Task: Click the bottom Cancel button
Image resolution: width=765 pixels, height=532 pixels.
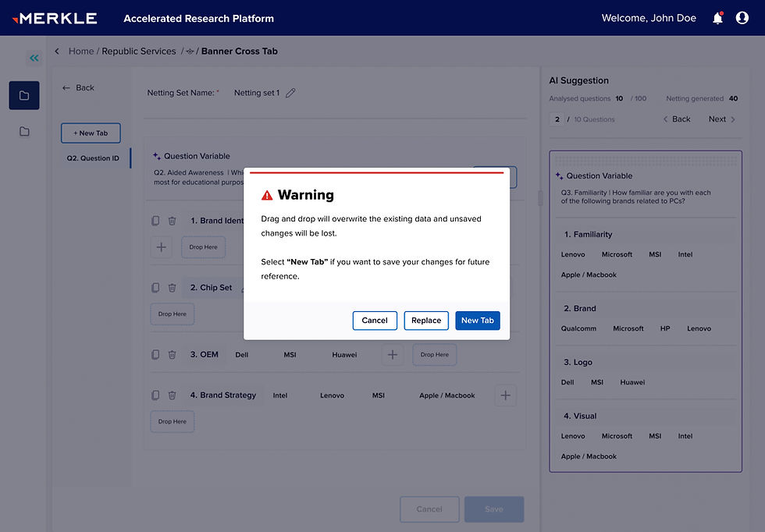Action: (x=429, y=509)
